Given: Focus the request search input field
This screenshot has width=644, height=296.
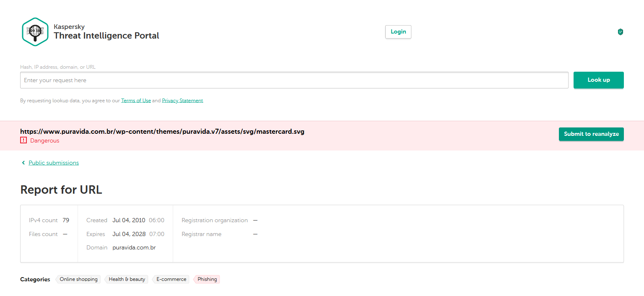Looking at the screenshot, I should [x=294, y=80].
